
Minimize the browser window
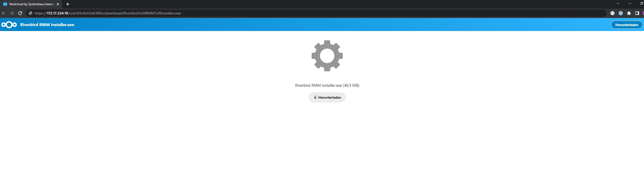pos(630,4)
